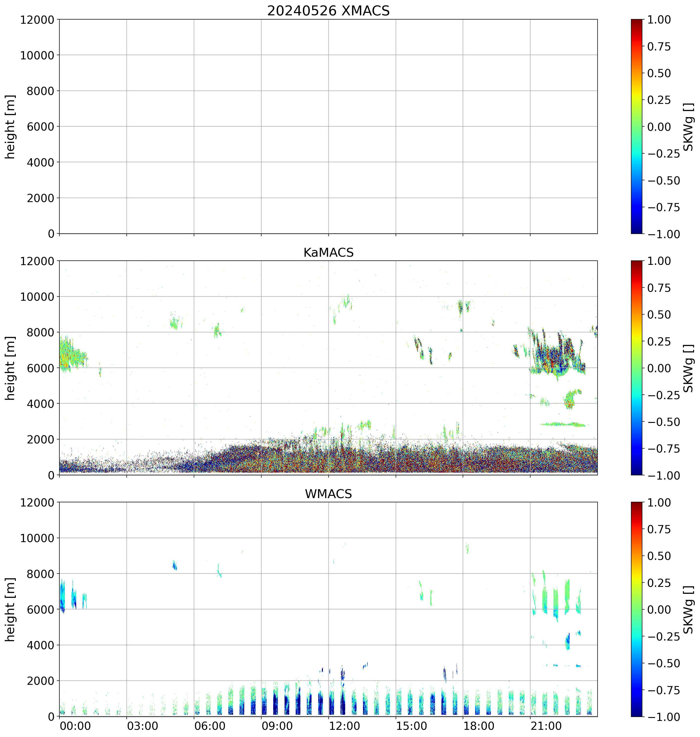The height and width of the screenshot is (737, 700).
Task: Click the 21:00 time axis label
Action: 546,726
